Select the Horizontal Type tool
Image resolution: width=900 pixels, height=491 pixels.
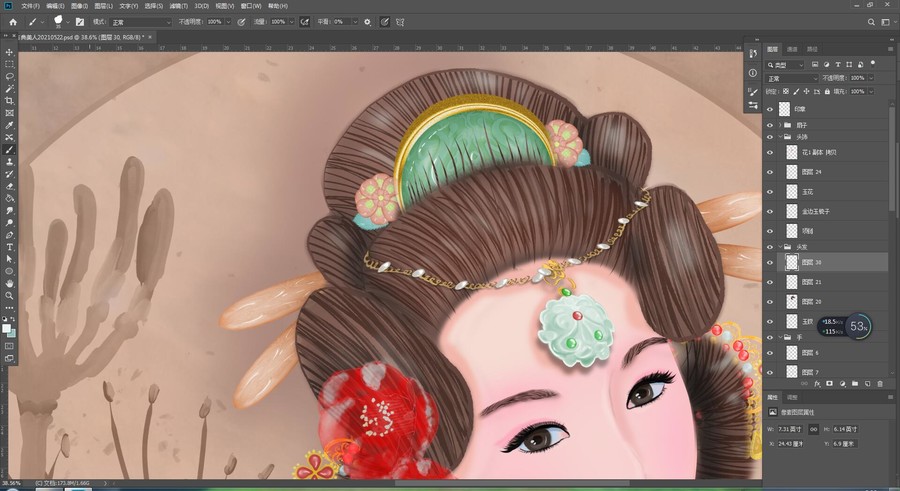[x=9, y=247]
